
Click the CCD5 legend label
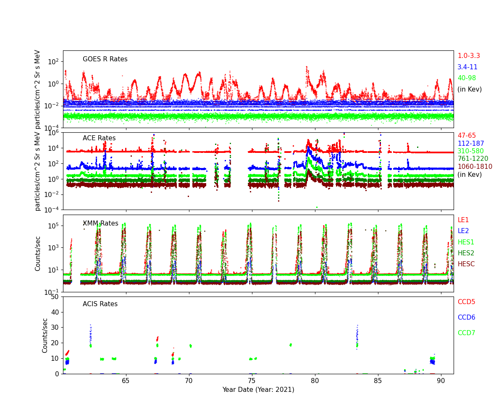466,302
